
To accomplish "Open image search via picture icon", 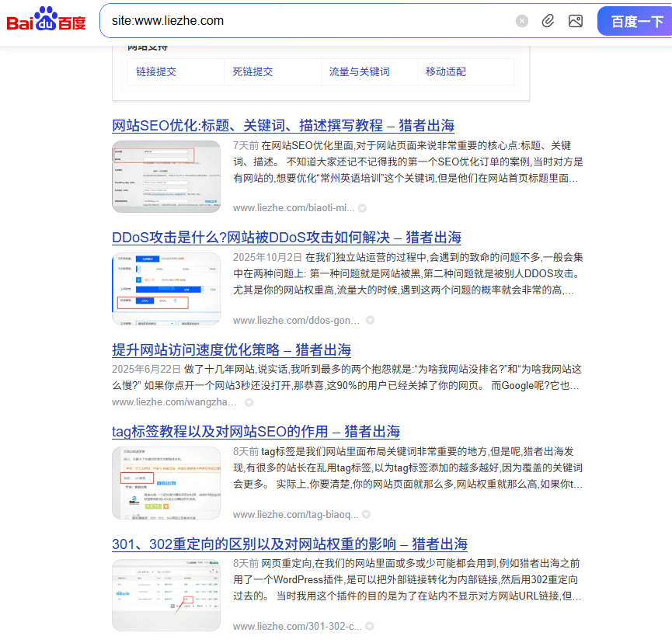I will [x=575, y=21].
